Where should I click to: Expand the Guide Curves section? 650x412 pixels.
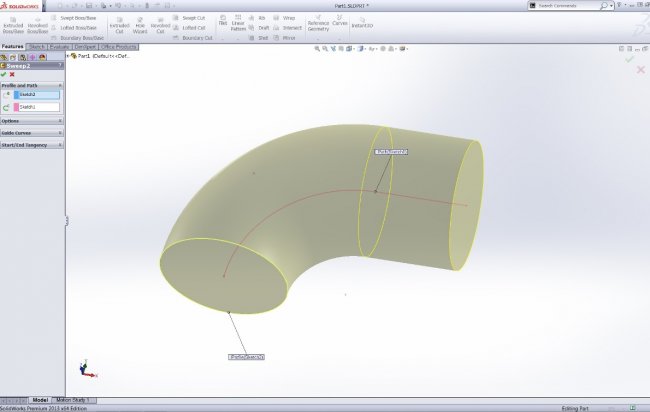[32, 132]
